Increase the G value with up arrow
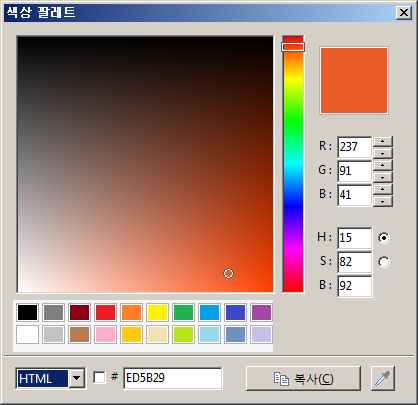This screenshot has height=405, width=418. point(383,165)
